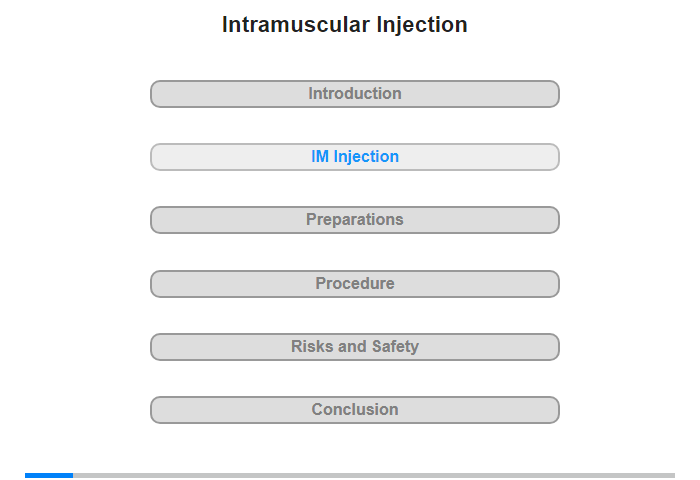Select the blue 'IM Injection' label text
700x480 pixels.
click(355, 157)
